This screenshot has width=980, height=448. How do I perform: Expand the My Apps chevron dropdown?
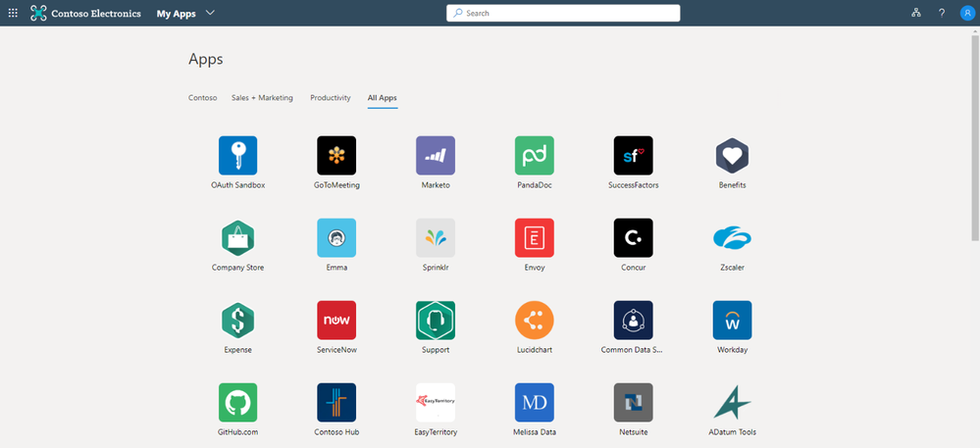pos(210,13)
